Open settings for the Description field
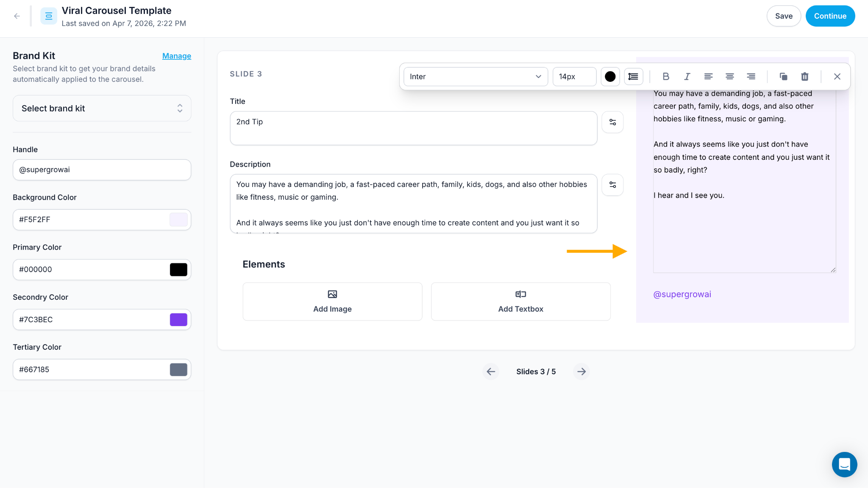 tap(612, 185)
